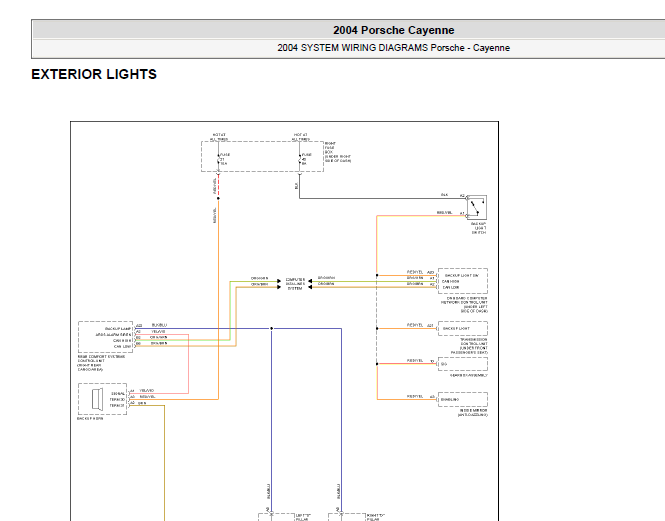Click the inside mirror (anti-dazzling) caption
The width and height of the screenshot is (665, 521).
point(473,412)
